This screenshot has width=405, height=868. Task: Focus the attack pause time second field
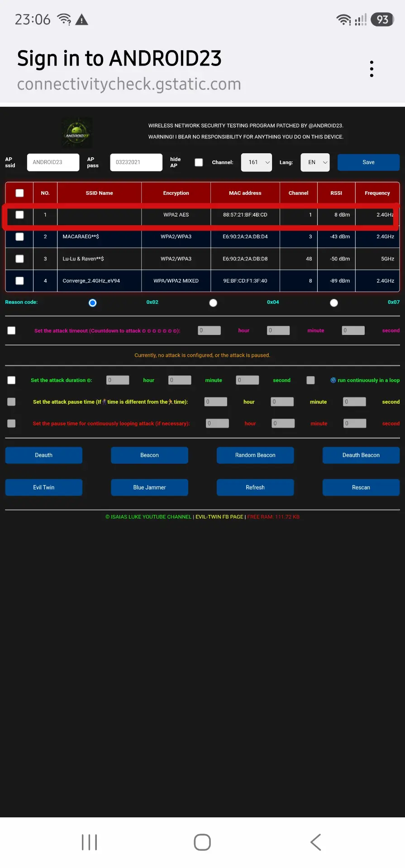[354, 402]
